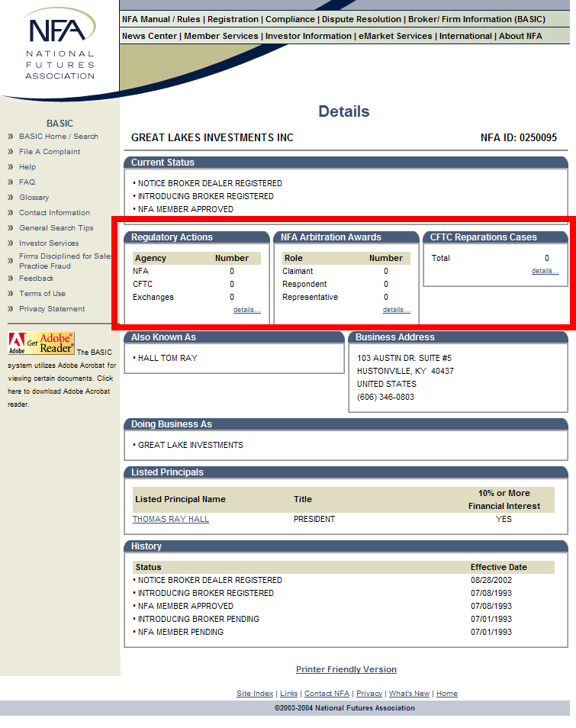Open Terms of Use sidebar link
Image resolution: width=576 pixels, height=728 pixels.
(42, 294)
